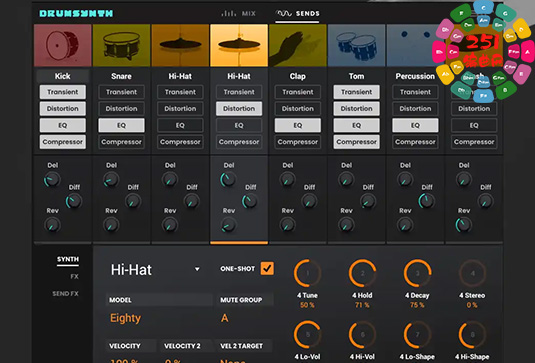The height and width of the screenshot is (363, 535).
Task: Enable Transient on the Snare channel
Action: 121,92
